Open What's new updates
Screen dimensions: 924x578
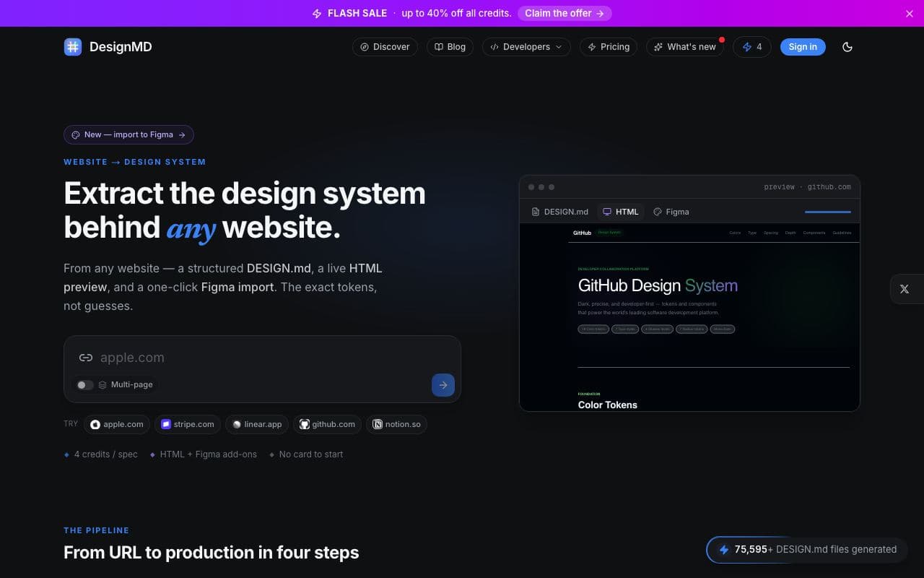pos(685,47)
